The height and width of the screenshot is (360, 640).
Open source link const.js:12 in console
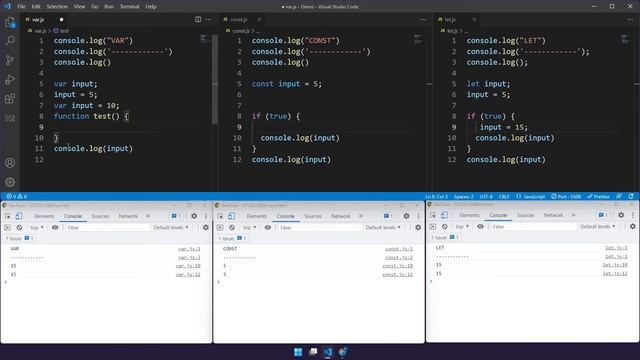point(398,274)
